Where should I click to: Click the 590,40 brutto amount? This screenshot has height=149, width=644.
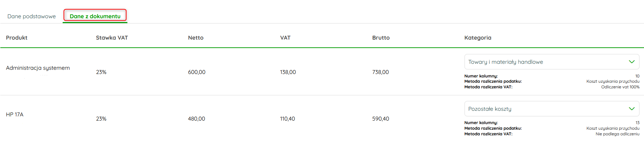(380, 118)
